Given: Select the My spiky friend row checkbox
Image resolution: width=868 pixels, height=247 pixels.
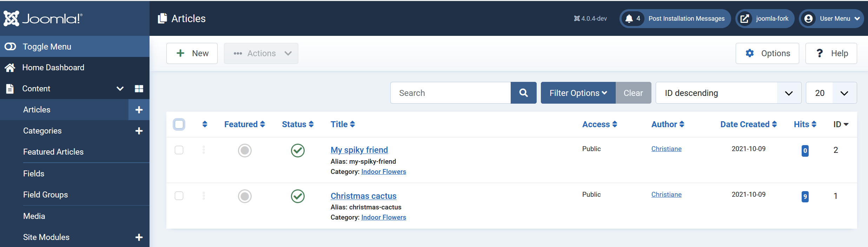Looking at the screenshot, I should point(179,150).
